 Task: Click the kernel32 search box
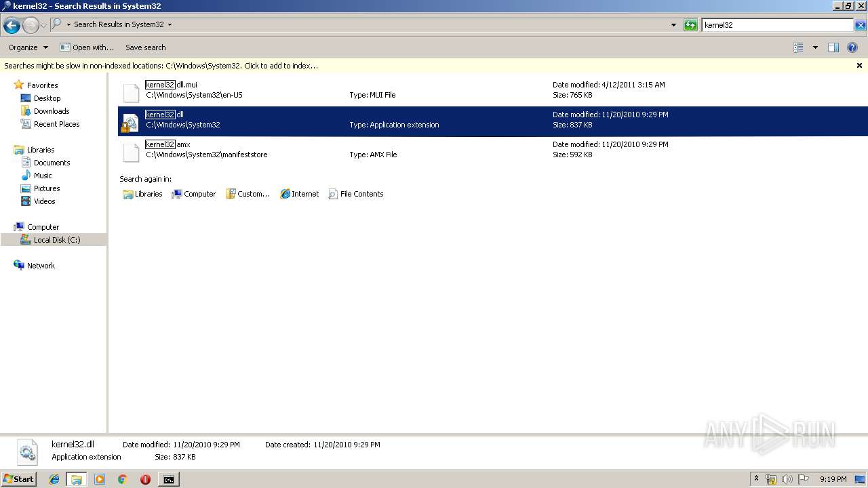[x=777, y=25]
